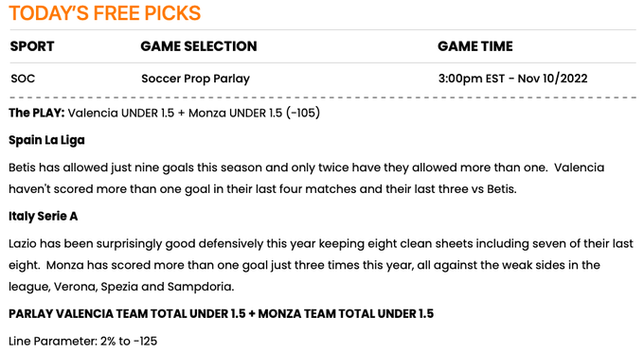Image resolution: width=644 pixels, height=353 pixels.
Task: Click the bold 'The PLAY:' label
Action: [37, 113]
